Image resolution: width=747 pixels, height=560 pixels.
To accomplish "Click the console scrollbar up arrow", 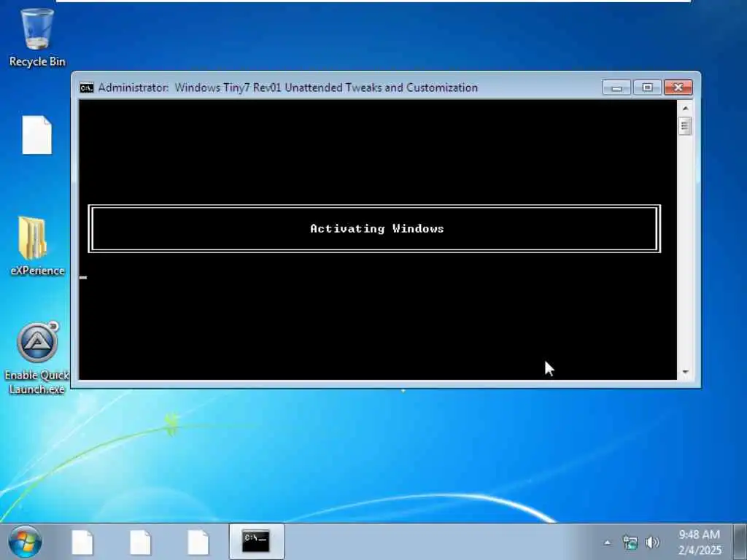I will coord(685,109).
